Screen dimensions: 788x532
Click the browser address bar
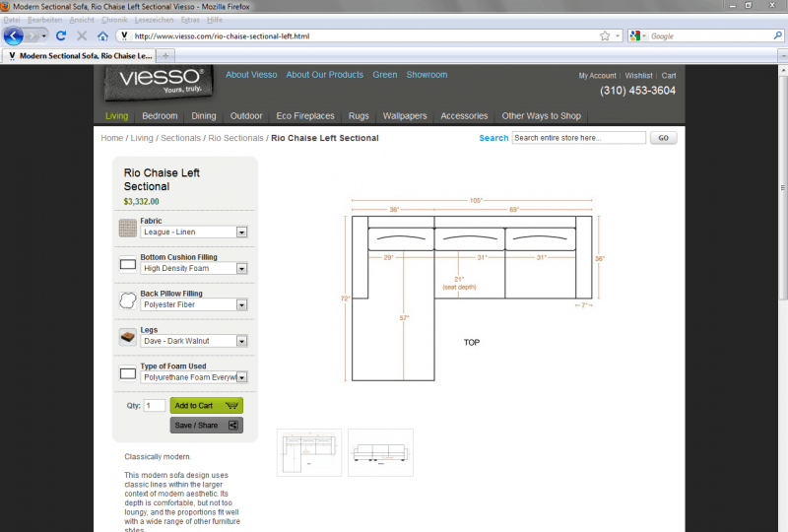coord(363,36)
